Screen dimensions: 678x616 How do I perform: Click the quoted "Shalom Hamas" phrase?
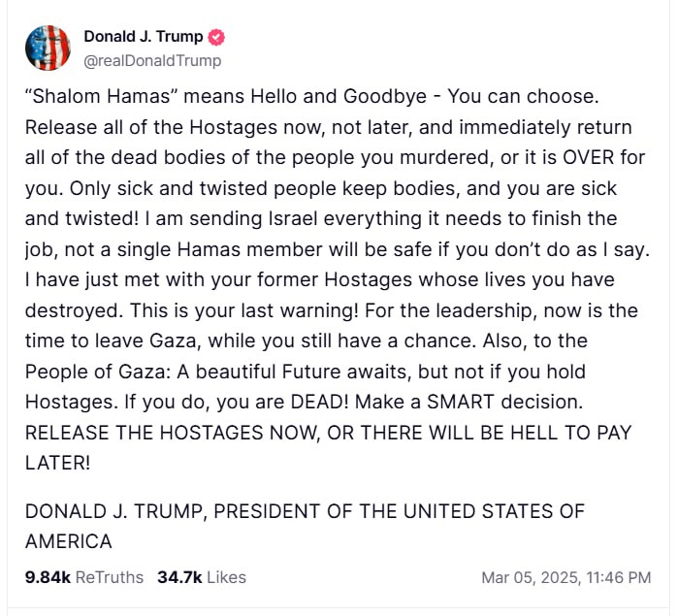86,97
